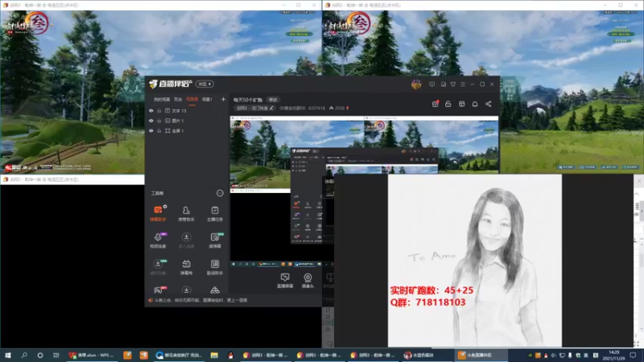The height and width of the screenshot is (362, 644).
Task: Hide the 全屏 1 source
Action: click(x=151, y=130)
